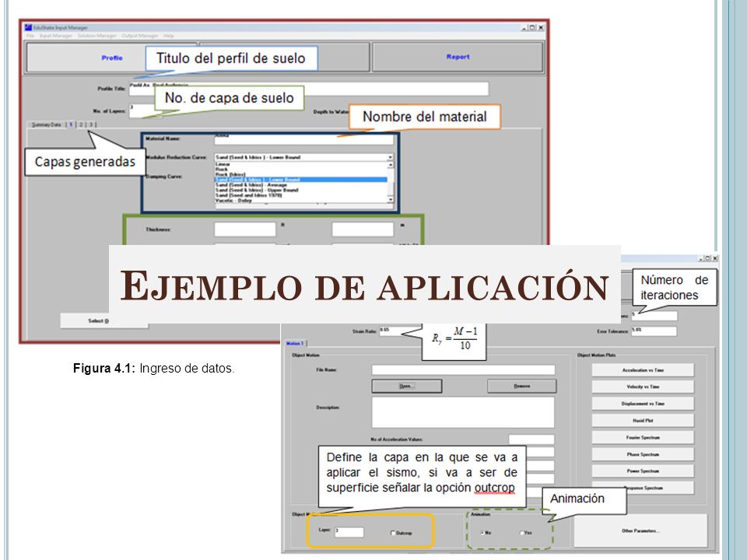Open the Input Manager menu
This screenshot has width=747, height=560.
(x=55, y=36)
